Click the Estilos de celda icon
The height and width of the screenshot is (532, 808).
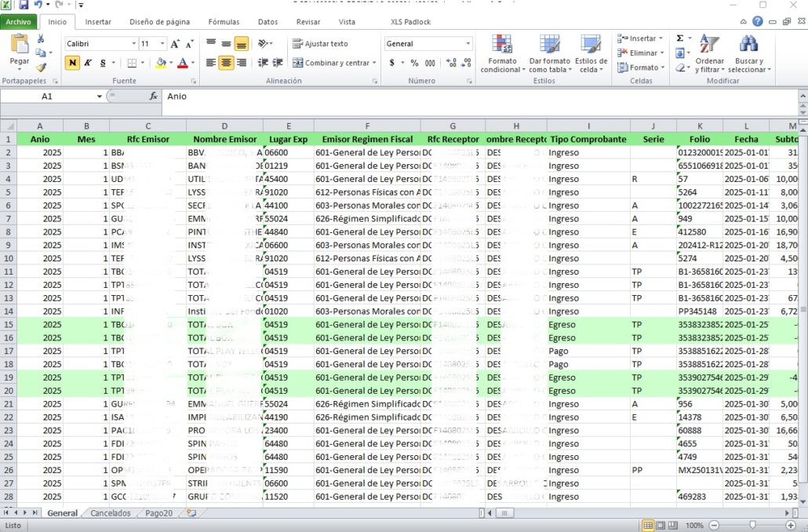coord(591,44)
